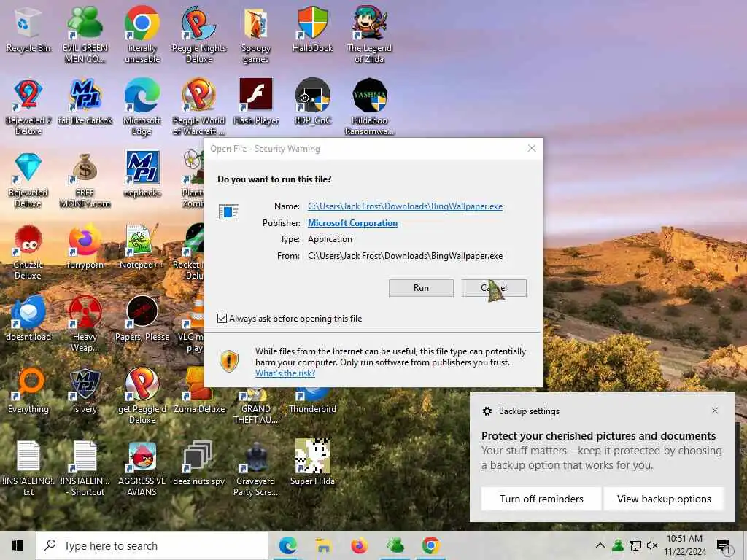
Task: Open Chrome from the taskbar
Action: [x=430, y=545]
